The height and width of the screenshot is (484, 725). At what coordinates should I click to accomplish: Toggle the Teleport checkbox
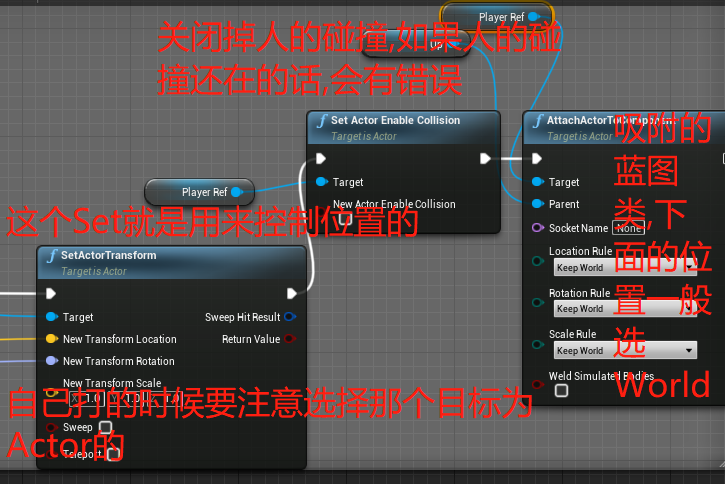pyautogui.click(x=113, y=454)
